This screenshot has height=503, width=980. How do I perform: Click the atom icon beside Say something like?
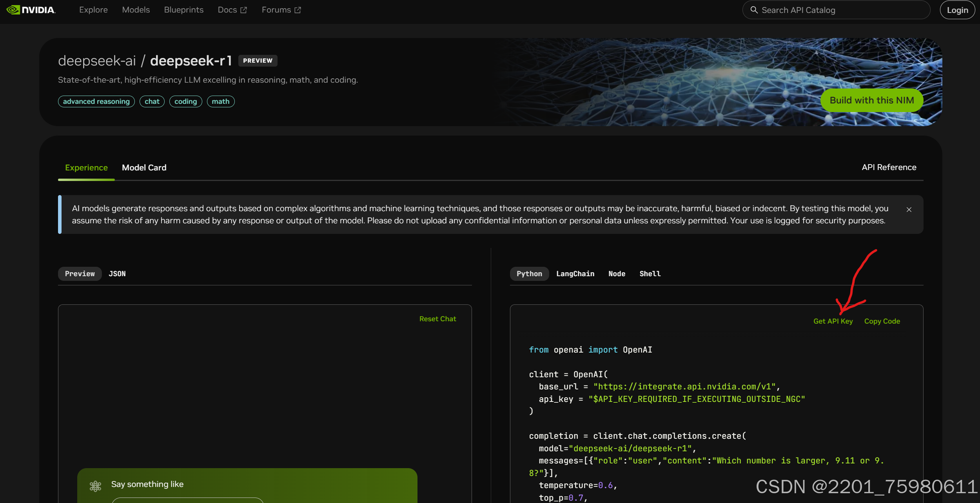coord(95,486)
